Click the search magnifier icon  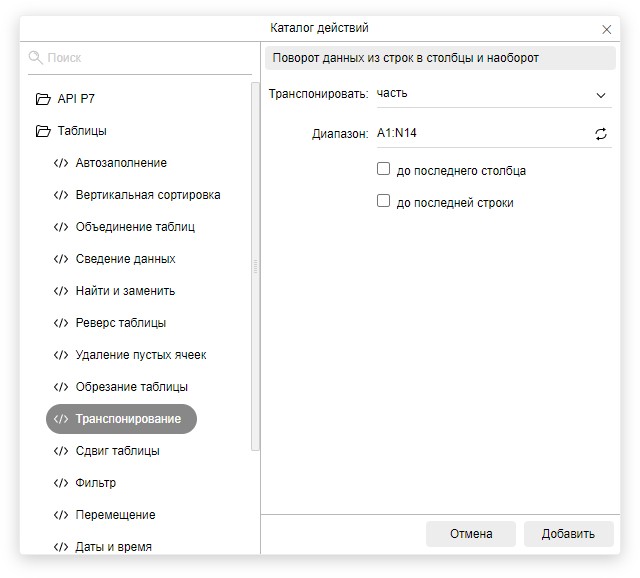pos(36,58)
